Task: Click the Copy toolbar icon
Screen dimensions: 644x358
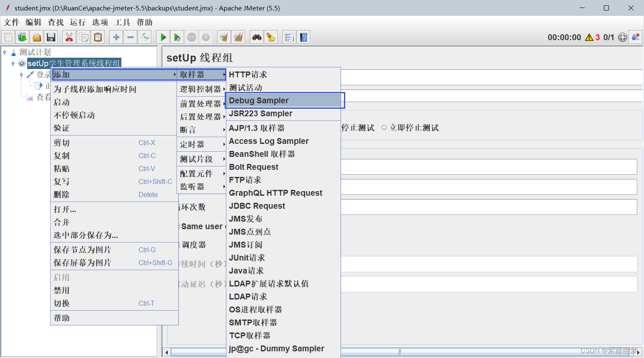Action: pos(84,37)
